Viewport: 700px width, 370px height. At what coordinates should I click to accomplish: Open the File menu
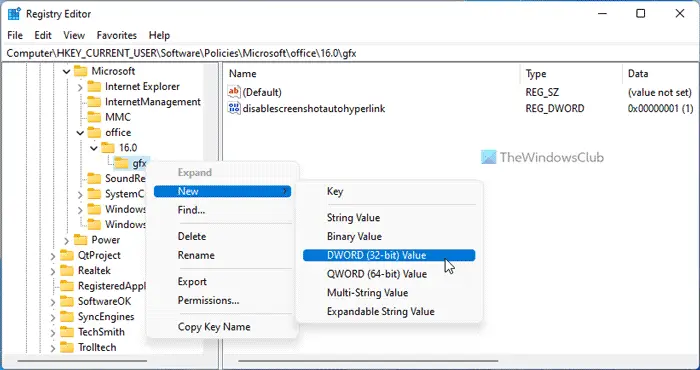coord(15,35)
